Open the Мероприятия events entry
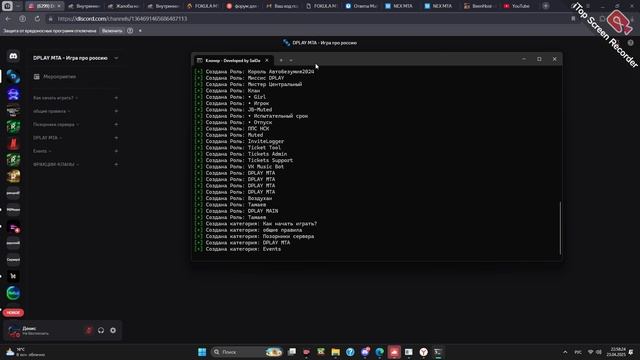The image size is (640, 360). coord(59,77)
